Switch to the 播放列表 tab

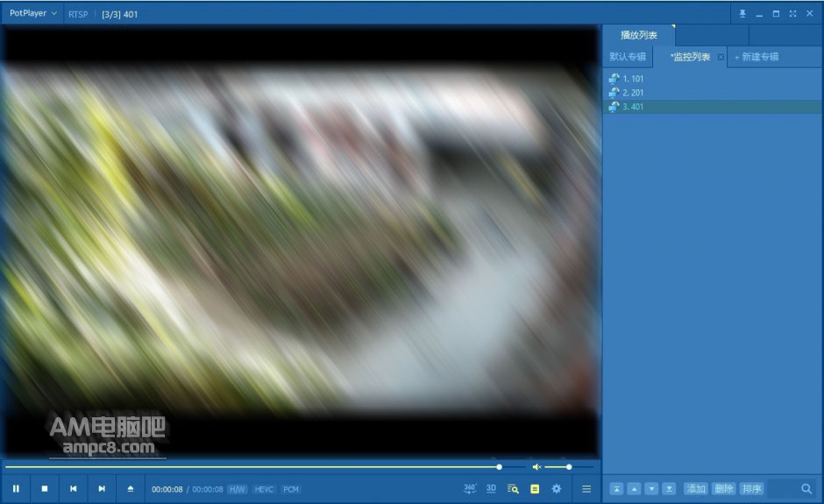point(638,35)
